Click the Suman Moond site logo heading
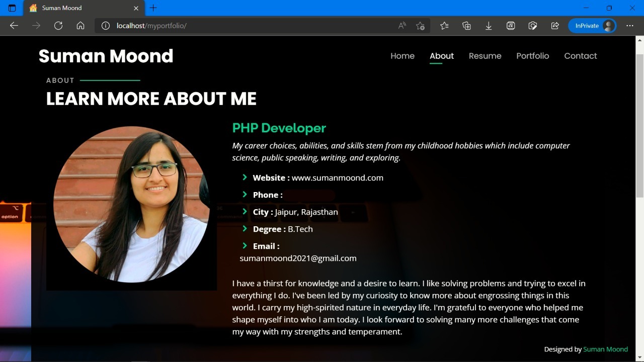The image size is (644, 362). pos(106,56)
